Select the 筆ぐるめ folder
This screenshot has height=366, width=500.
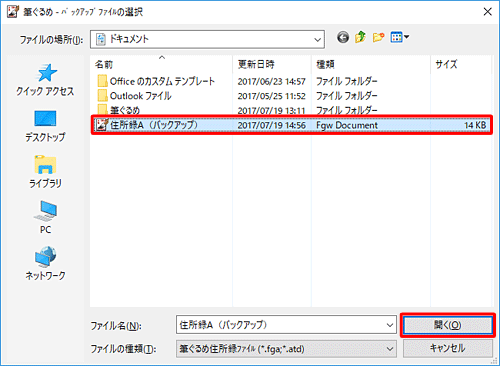coord(119,110)
